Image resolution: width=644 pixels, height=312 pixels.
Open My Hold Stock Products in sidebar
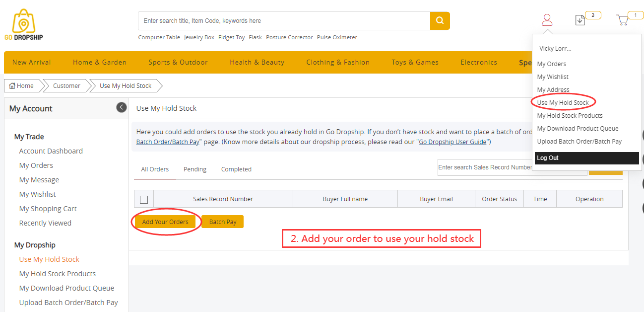click(x=58, y=274)
